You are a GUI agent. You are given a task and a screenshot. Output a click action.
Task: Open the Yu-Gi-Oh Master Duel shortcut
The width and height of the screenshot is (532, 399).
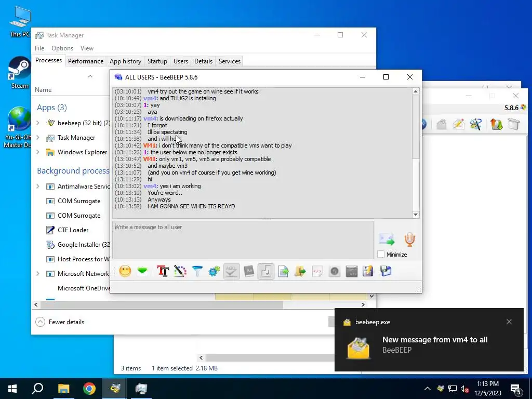(x=19, y=128)
